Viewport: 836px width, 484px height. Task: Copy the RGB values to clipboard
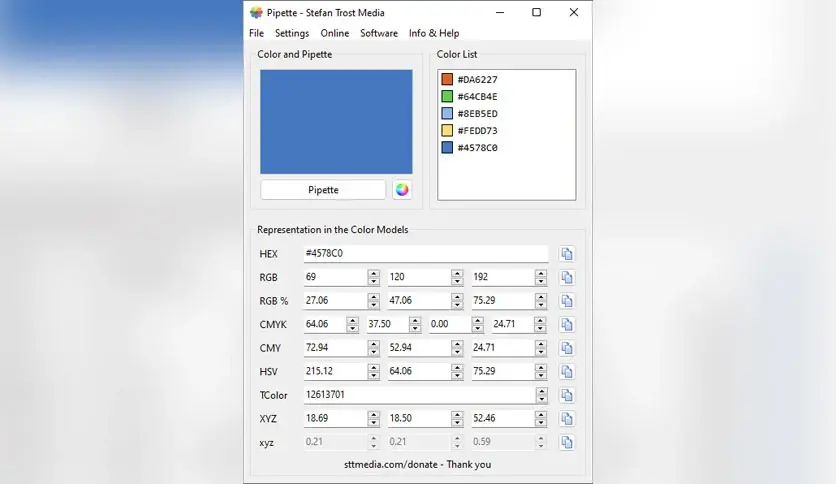coord(567,277)
